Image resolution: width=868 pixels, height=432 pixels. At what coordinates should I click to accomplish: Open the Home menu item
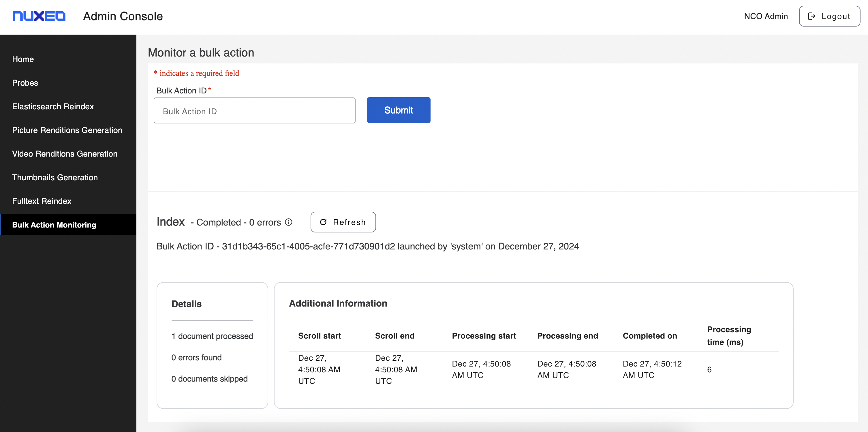click(x=23, y=59)
